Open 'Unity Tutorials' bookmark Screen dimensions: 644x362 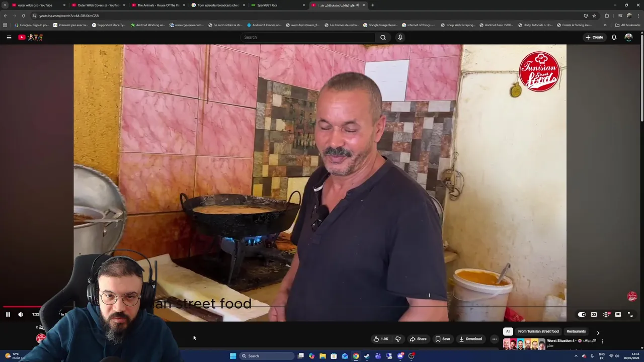tap(535, 25)
